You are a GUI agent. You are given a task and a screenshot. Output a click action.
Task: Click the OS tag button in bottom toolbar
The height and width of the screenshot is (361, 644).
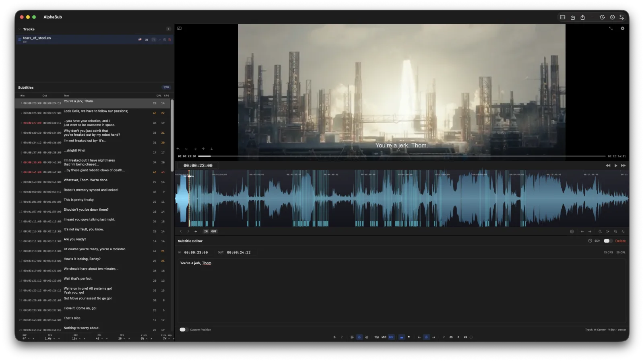451,337
